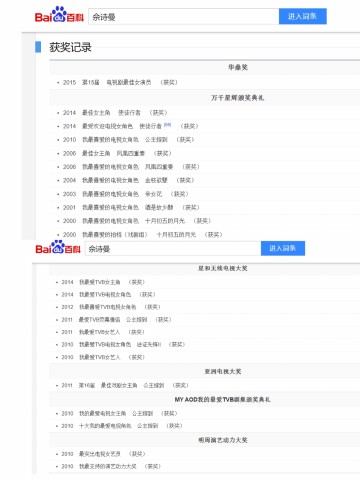Open the 金枝欲孽 drama link

[x=156, y=180]
